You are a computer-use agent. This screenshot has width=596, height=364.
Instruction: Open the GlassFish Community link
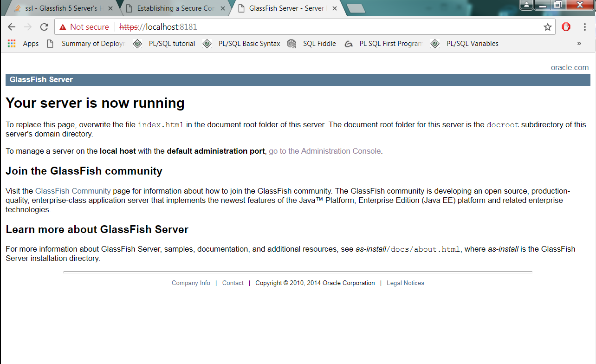[x=73, y=191]
